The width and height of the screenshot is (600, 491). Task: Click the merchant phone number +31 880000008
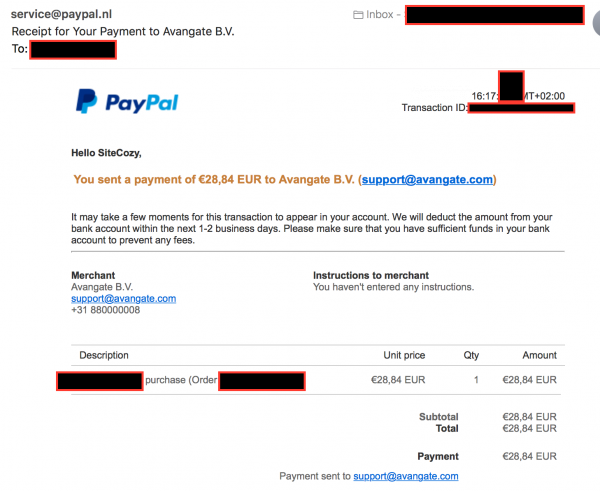coord(106,310)
